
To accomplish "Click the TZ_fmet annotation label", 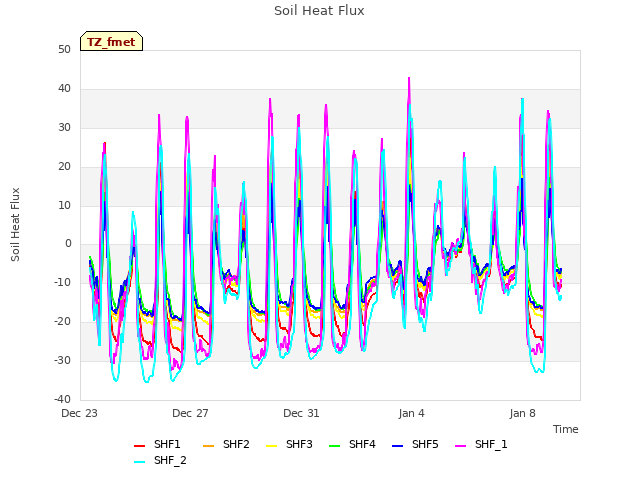I will click(x=111, y=42).
